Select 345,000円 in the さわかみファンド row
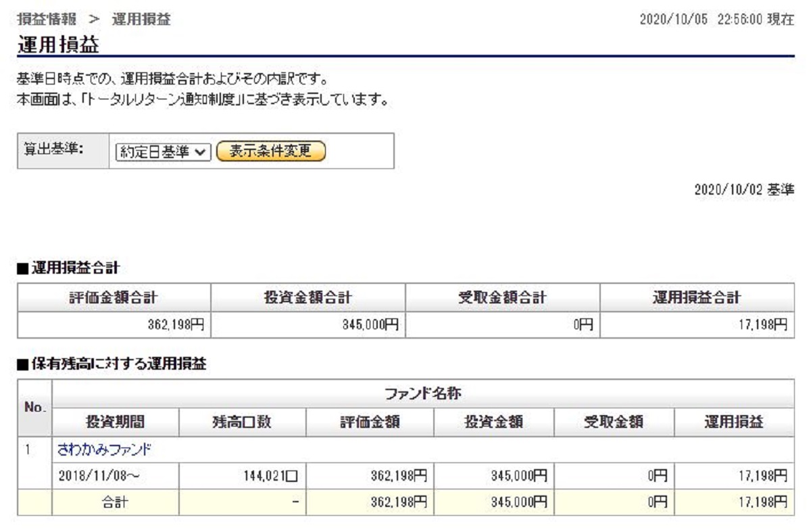The image size is (811, 532). pyautogui.click(x=519, y=476)
